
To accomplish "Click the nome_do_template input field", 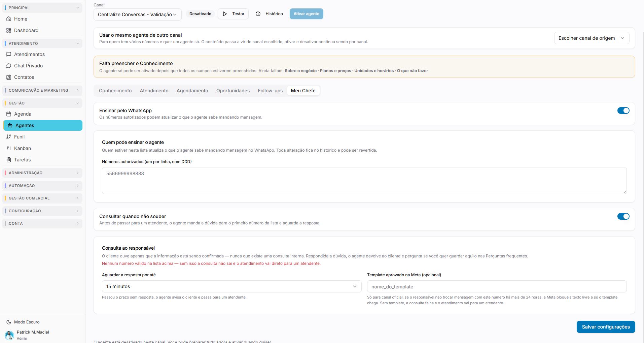I will tap(497, 286).
